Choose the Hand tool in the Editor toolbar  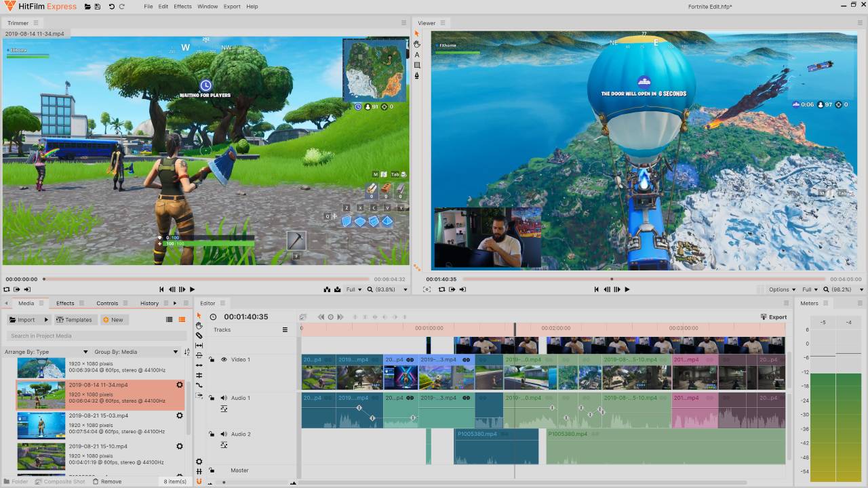tap(199, 325)
